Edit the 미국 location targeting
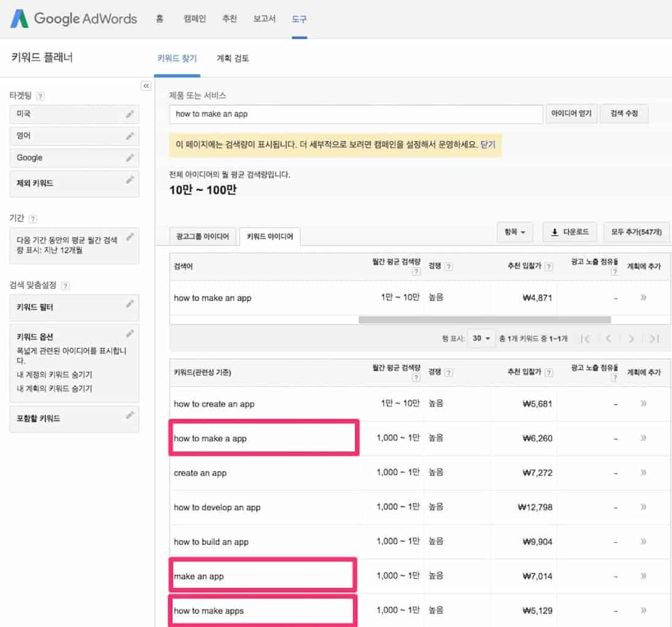Screen dimensions: 672x627 coord(130,114)
